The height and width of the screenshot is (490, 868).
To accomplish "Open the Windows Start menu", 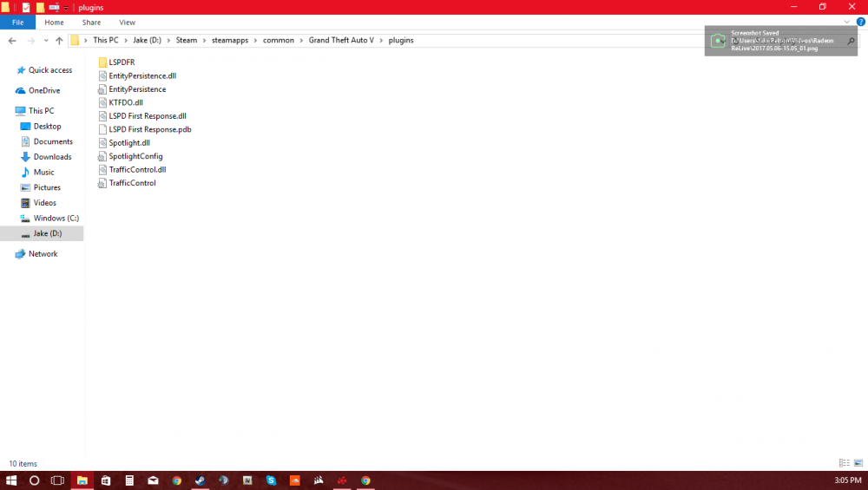I will tap(11, 480).
